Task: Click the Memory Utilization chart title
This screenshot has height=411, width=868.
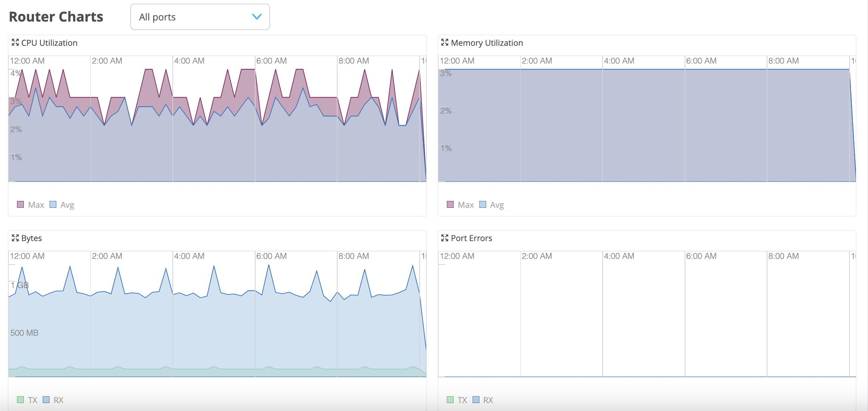Action: 487,43
